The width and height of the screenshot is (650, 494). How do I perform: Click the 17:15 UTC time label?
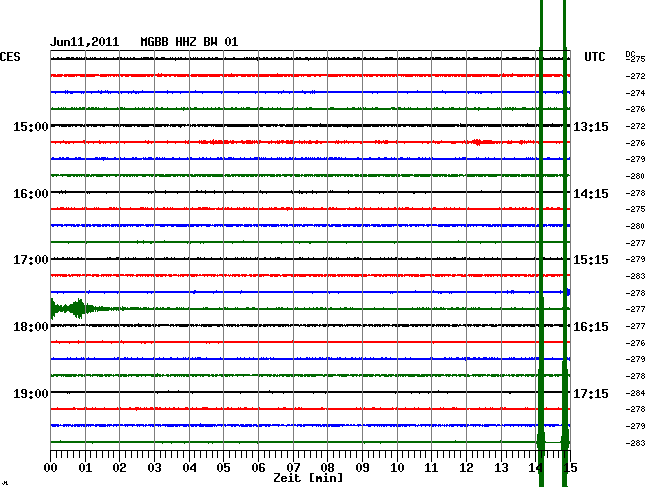[x=591, y=393]
